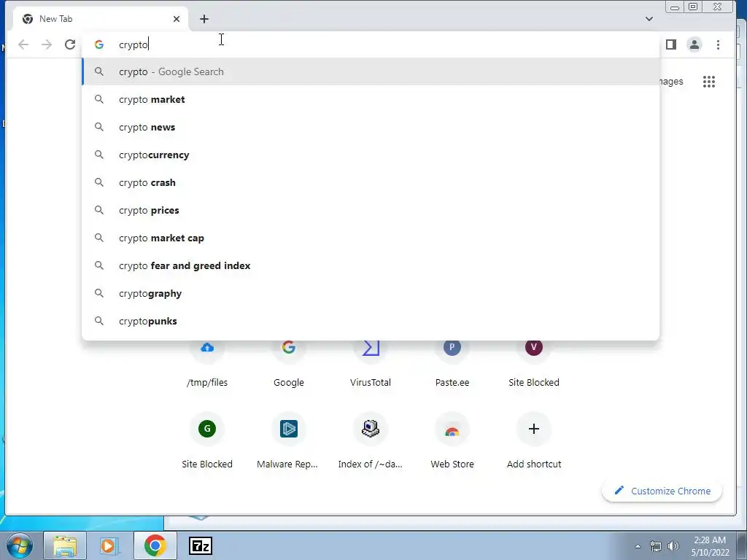Choose the 'crypto - Google Search' suggestion

click(371, 71)
